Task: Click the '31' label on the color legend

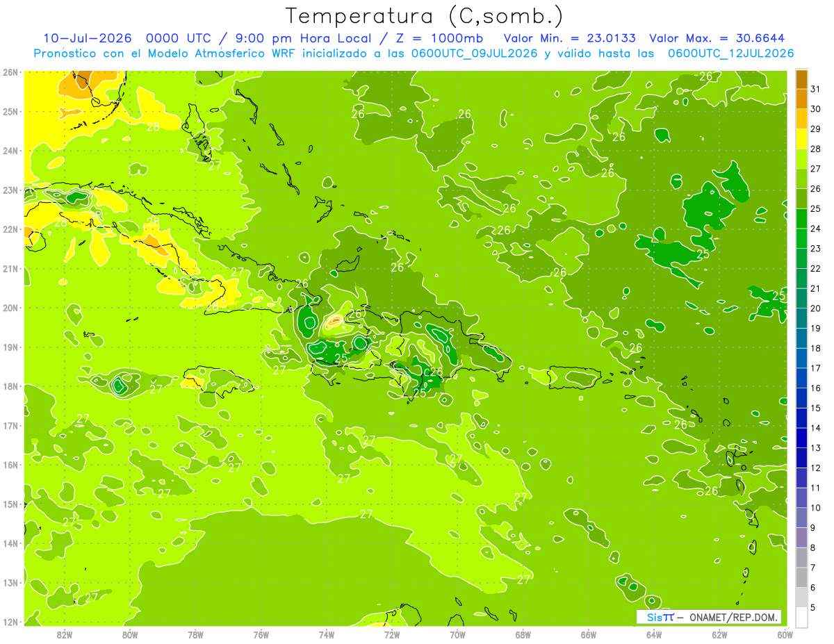Action: coord(815,88)
